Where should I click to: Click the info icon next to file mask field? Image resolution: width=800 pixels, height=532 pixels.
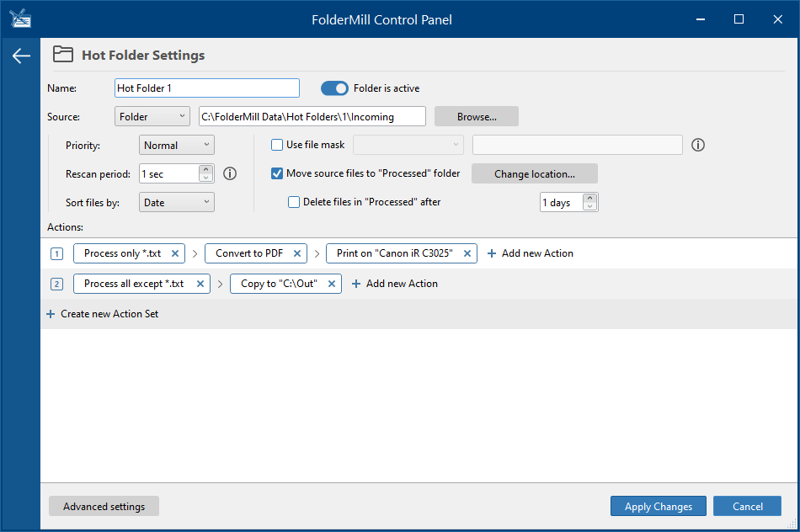point(697,145)
